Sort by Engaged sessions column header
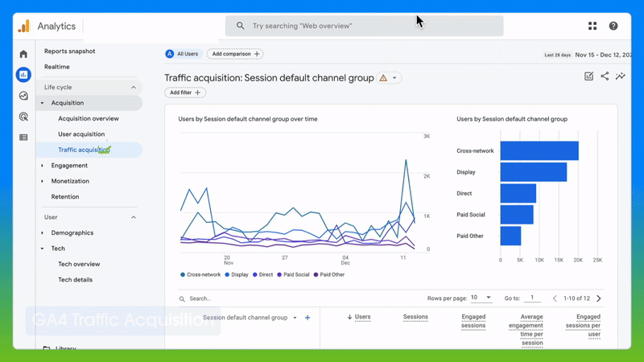This screenshot has width=644, height=362. [x=473, y=321]
